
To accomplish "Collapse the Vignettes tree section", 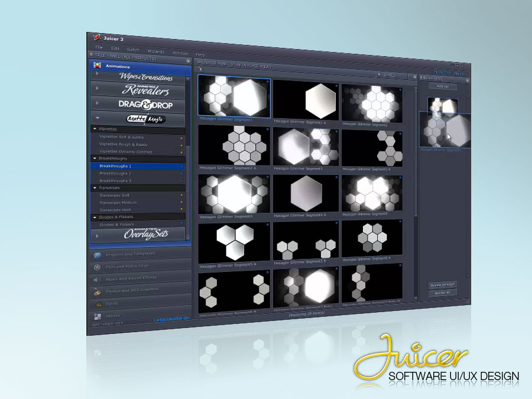I will (95, 129).
